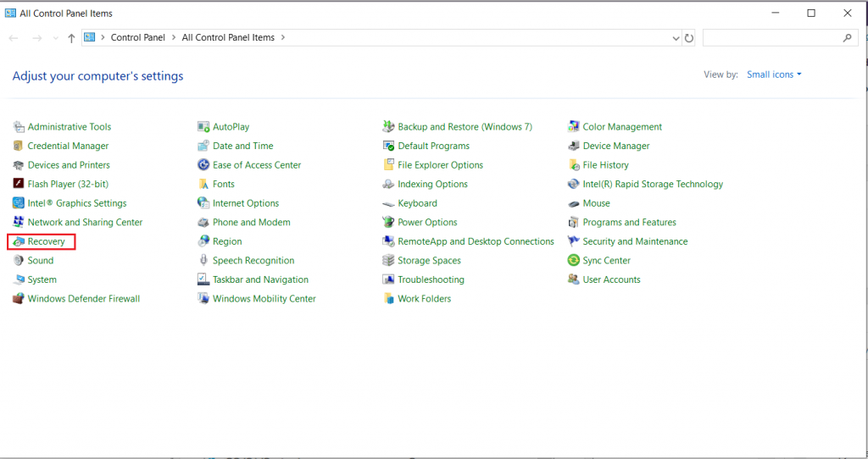Click the Windows Mobility Center icon
Image resolution: width=868 pixels, height=459 pixels.
[x=203, y=299]
